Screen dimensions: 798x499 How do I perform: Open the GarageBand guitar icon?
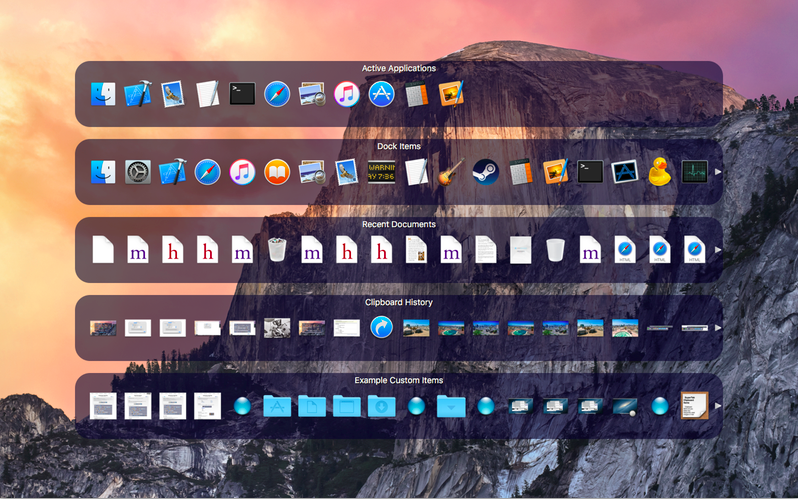pyautogui.click(x=451, y=172)
